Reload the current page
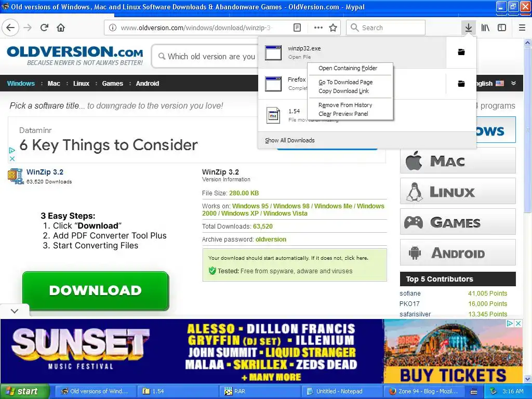Image resolution: width=532 pixels, height=399 pixels. click(44, 28)
